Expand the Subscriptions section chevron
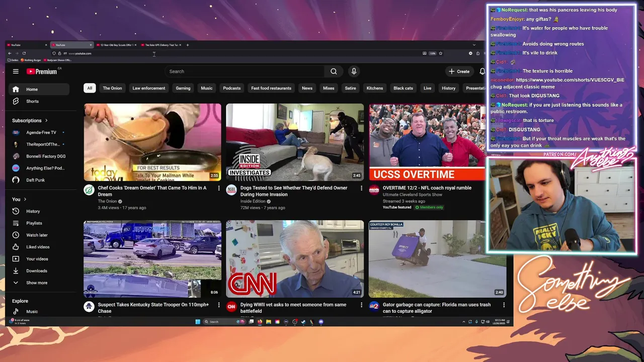The width and height of the screenshot is (644, 362). pos(46,121)
